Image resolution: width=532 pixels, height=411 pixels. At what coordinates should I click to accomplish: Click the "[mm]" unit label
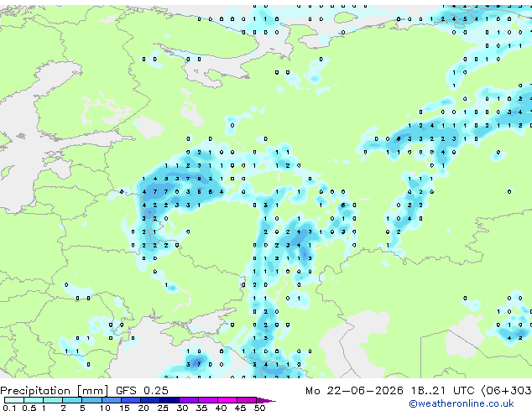[x=92, y=391]
